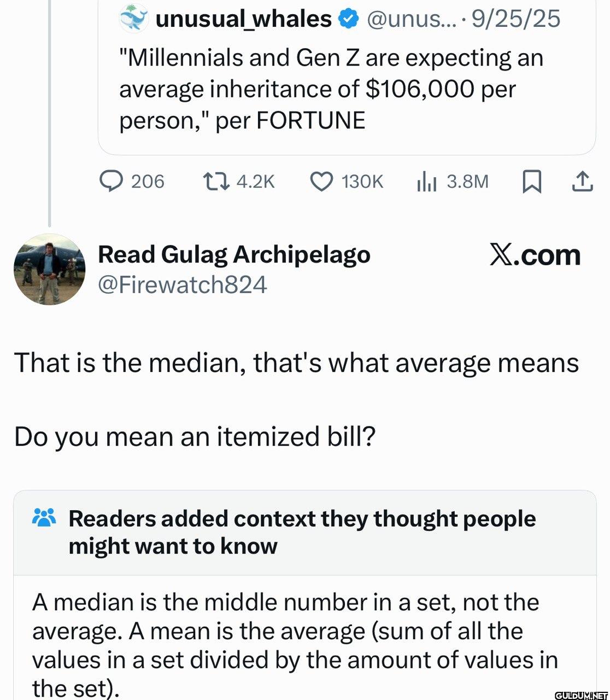The image size is (610, 700).
Task: Open view analytics bar chart icon
Action: pos(426,181)
